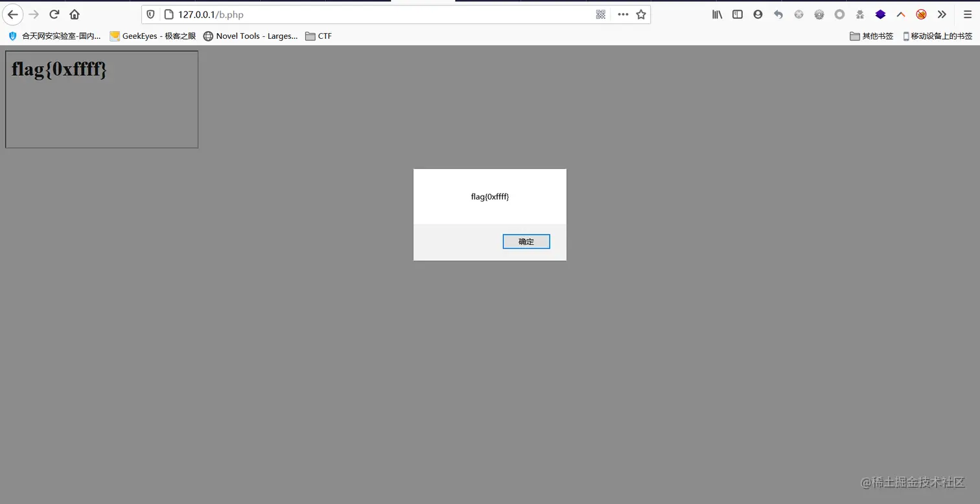Open the GeekEyes bookmark
The height and width of the screenshot is (504, 980).
click(153, 36)
